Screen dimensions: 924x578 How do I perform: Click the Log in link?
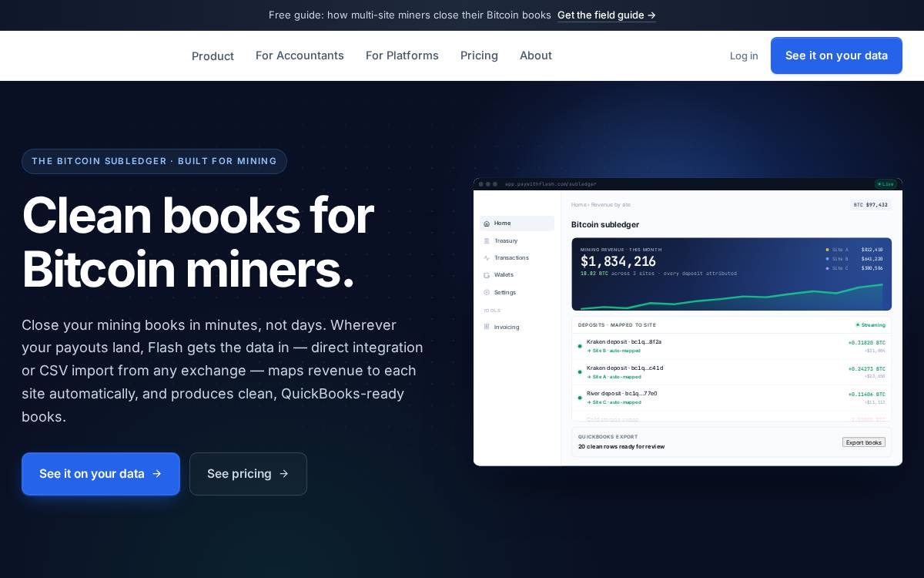[744, 55]
